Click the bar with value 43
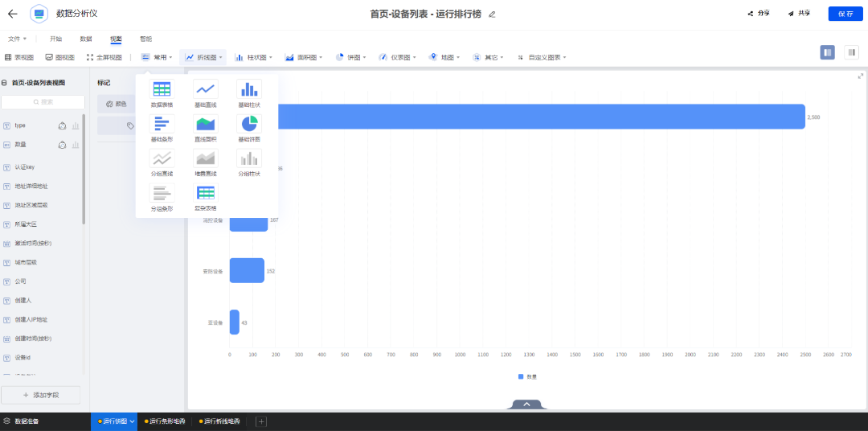 (x=234, y=322)
